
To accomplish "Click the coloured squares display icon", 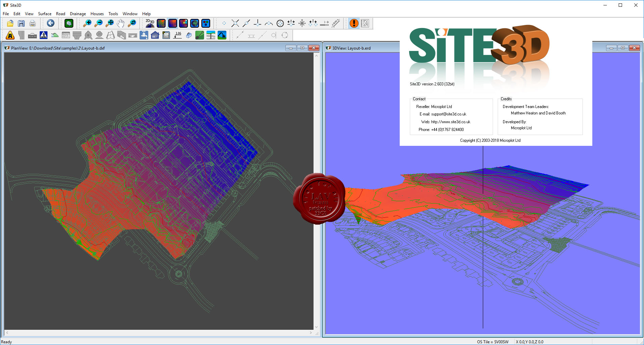I will [x=206, y=23].
